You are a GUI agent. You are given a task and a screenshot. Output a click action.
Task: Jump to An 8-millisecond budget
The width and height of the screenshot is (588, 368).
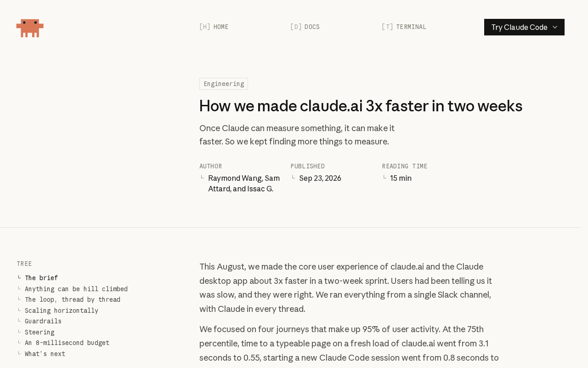point(67,343)
